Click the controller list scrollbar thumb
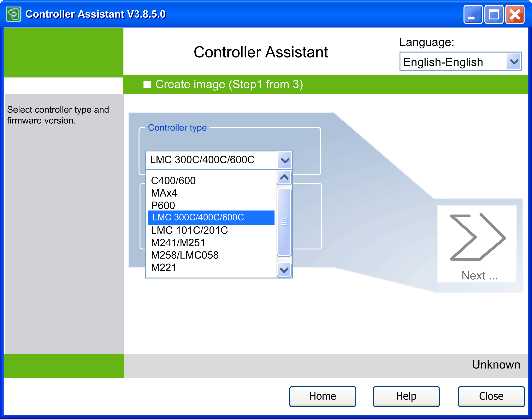The image size is (532, 419). coord(284,222)
